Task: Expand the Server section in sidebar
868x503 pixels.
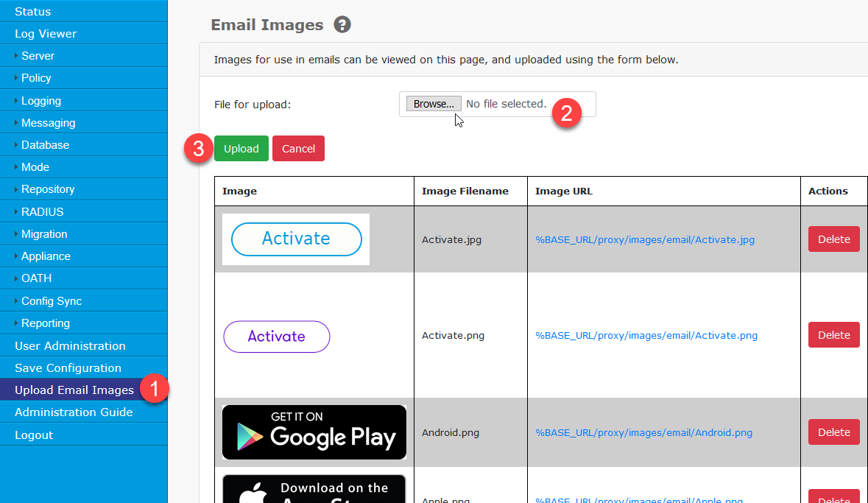Action: [x=37, y=55]
